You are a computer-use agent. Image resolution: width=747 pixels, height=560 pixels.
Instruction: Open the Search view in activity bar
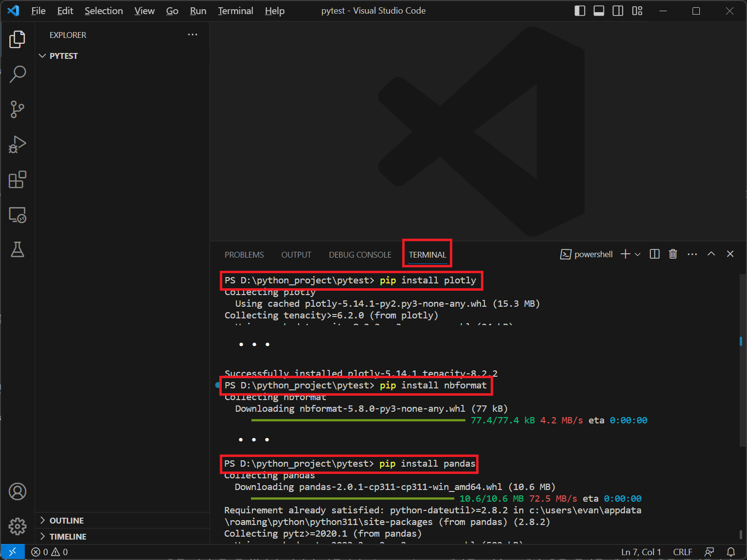(x=18, y=74)
